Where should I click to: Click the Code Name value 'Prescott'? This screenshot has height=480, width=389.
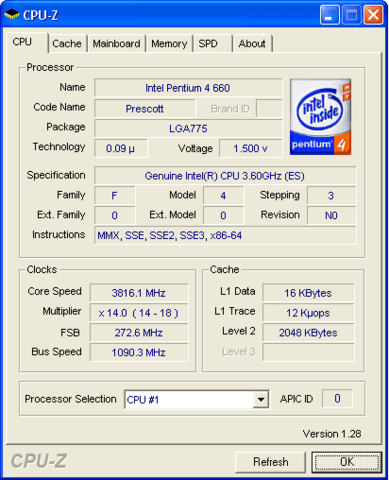(145, 109)
